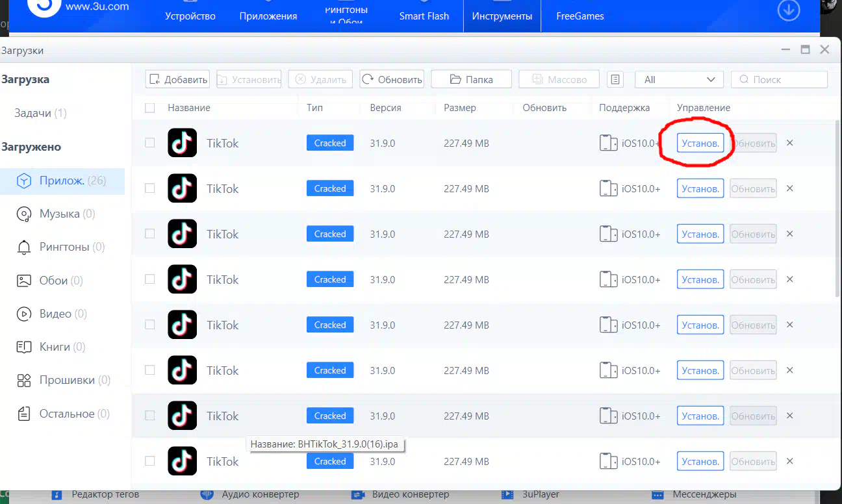Focus the Поиск search field
This screenshot has width=842, height=504.
(780, 79)
